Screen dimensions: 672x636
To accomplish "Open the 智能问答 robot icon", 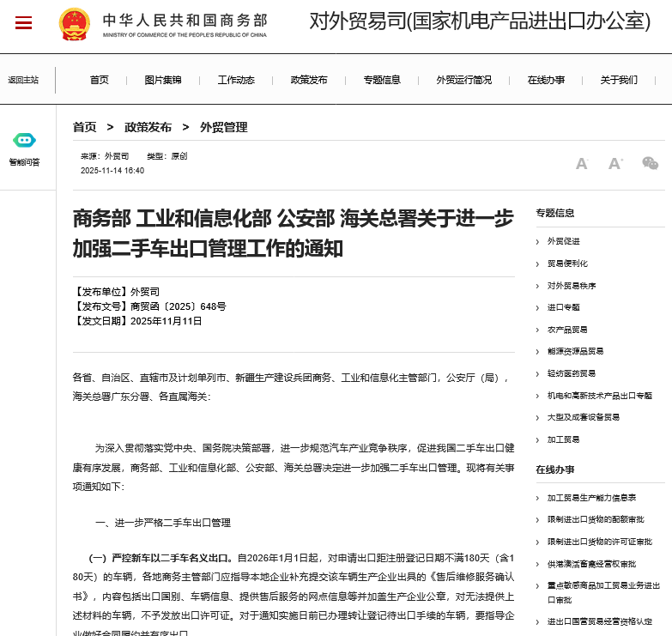I will pyautogui.click(x=24, y=140).
